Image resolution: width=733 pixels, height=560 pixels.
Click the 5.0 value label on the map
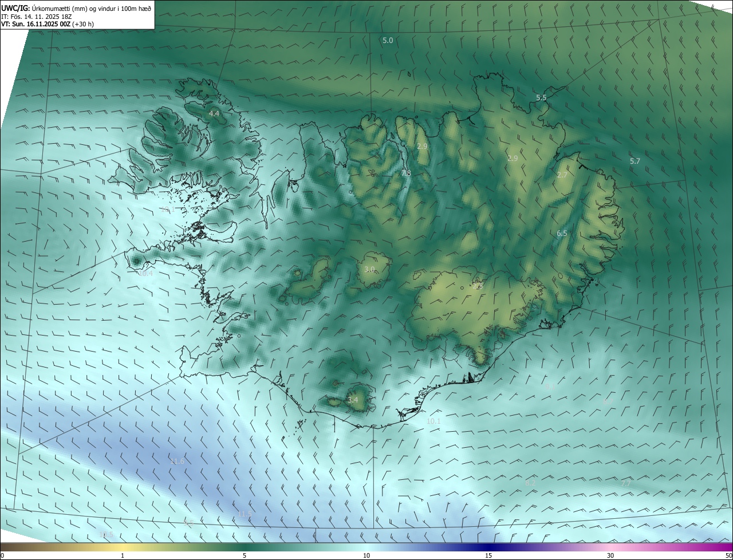(388, 41)
